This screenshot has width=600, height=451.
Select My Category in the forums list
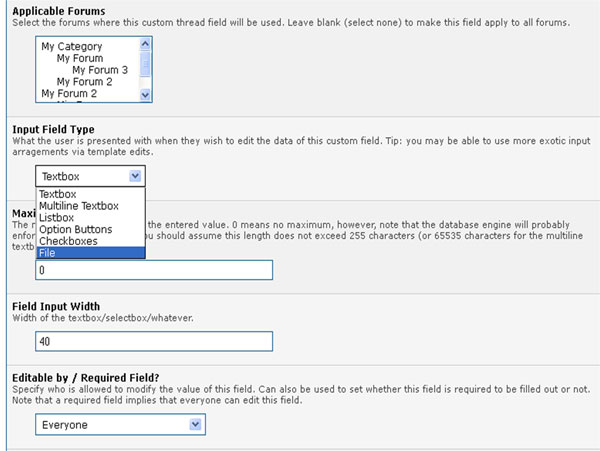(x=72, y=46)
